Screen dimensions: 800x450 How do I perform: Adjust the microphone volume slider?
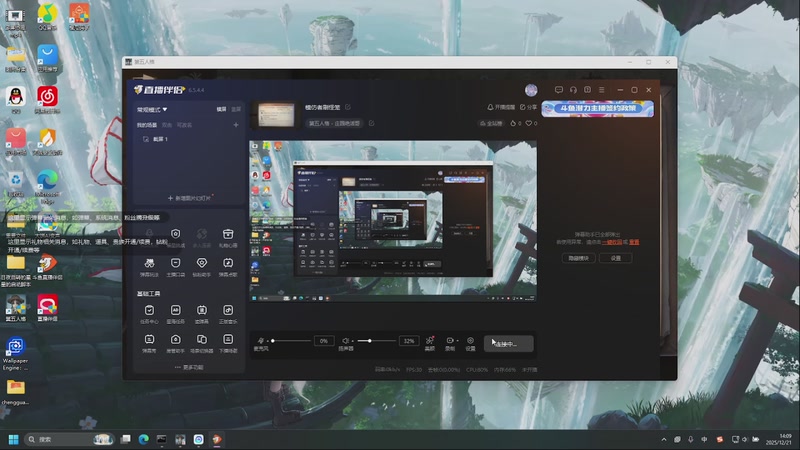292,340
